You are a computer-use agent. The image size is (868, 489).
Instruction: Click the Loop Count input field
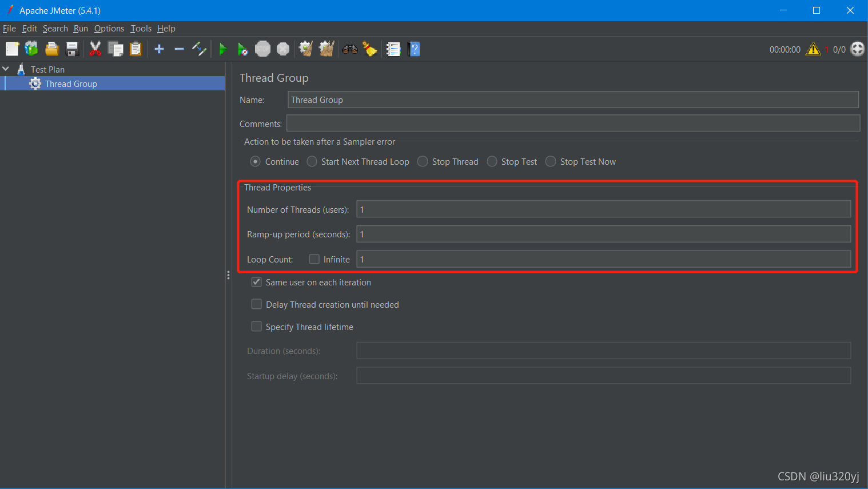pyautogui.click(x=604, y=259)
